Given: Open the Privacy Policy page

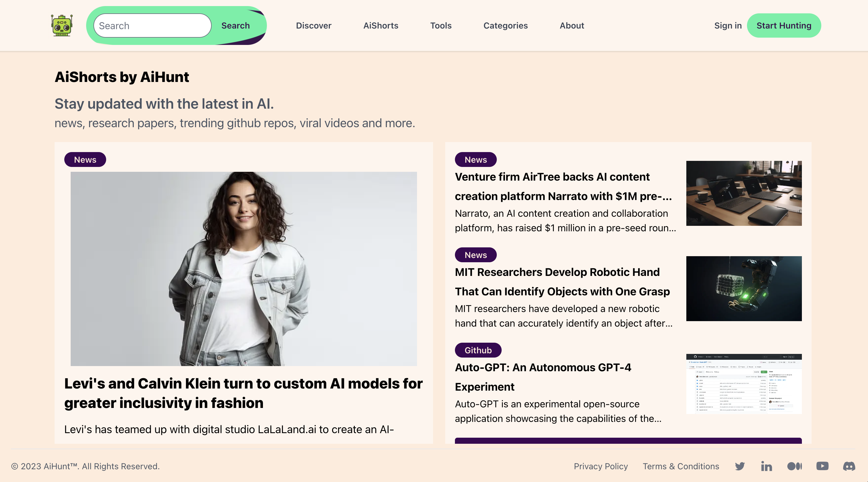Looking at the screenshot, I should pos(601,467).
